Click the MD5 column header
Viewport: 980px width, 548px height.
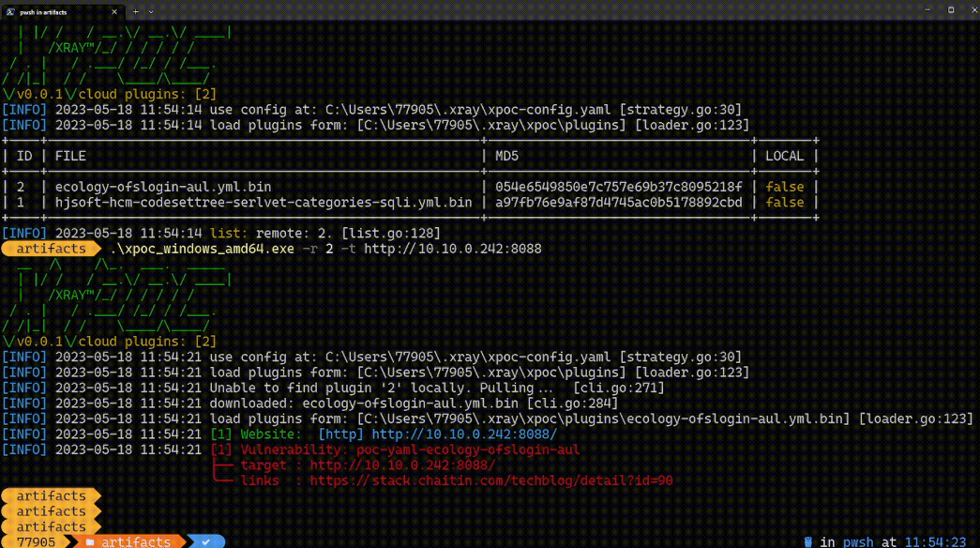pos(506,157)
